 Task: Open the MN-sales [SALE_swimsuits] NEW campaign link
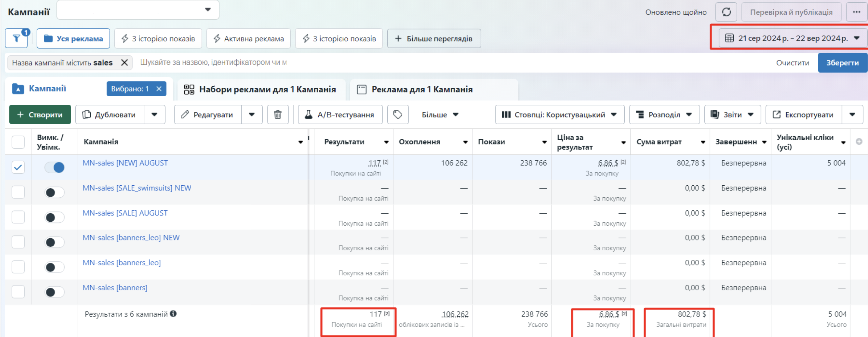click(137, 188)
